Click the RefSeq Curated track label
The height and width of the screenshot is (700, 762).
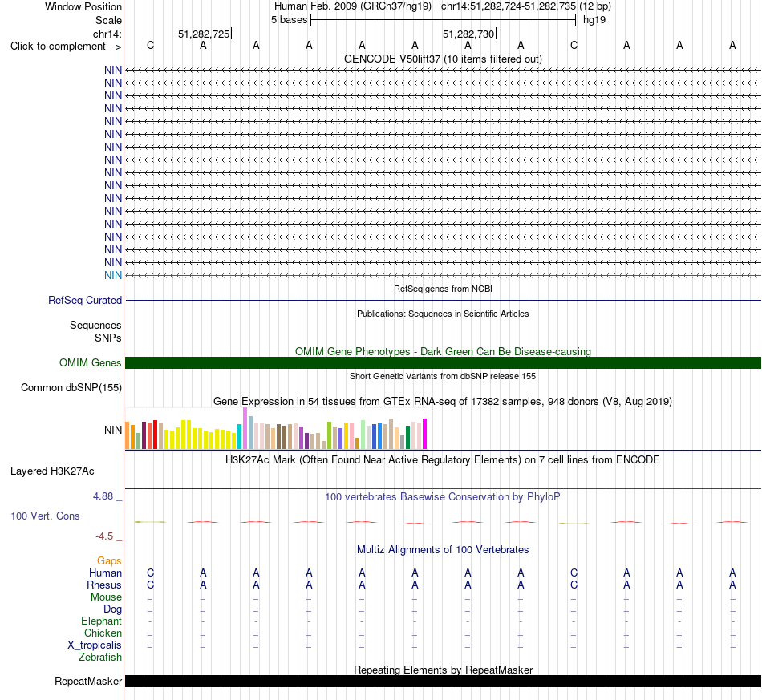[85, 300]
